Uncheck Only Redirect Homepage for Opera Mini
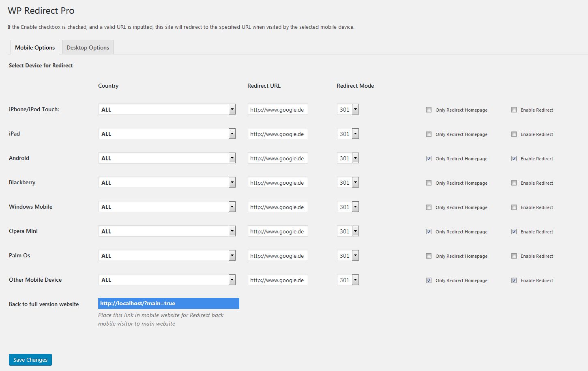 pyautogui.click(x=429, y=231)
